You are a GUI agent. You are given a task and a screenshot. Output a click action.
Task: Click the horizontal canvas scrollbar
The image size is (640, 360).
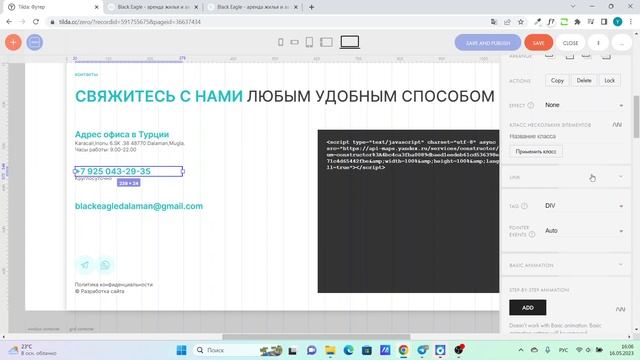click(316, 337)
